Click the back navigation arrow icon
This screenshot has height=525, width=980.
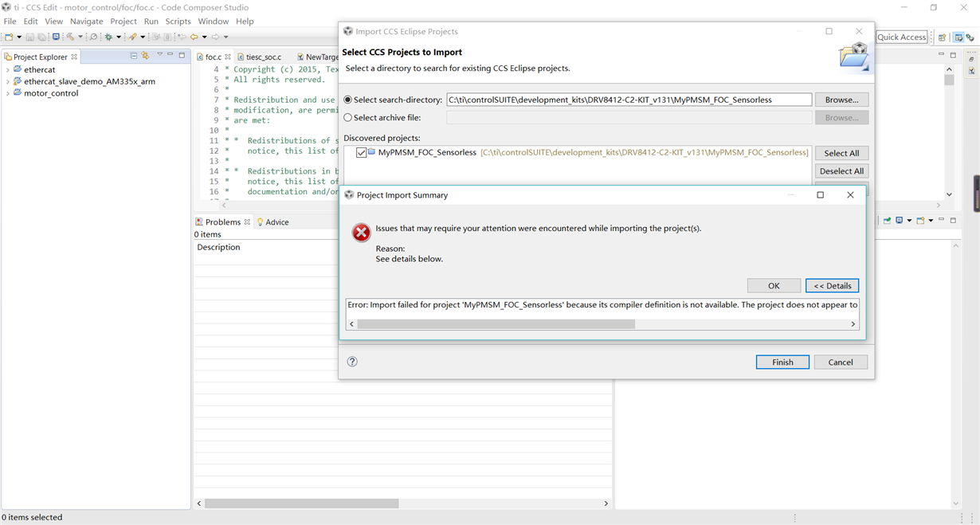click(194, 37)
